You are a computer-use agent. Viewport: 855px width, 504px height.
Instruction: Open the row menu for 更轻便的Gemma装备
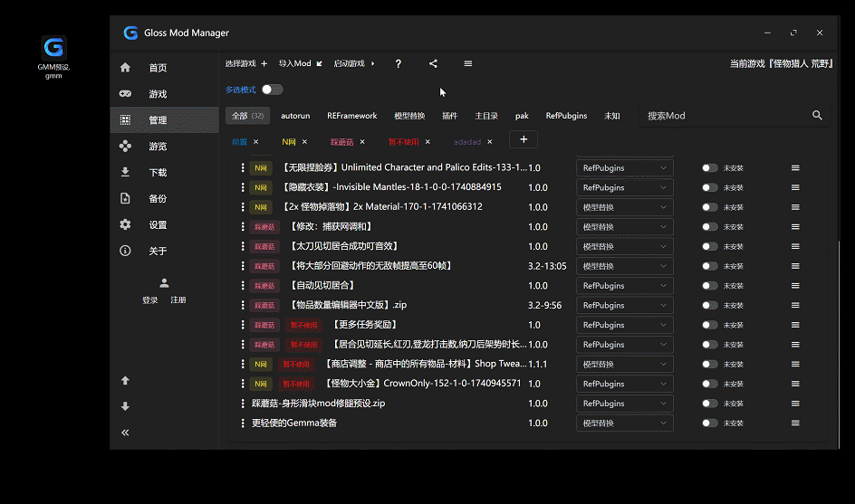(795, 423)
